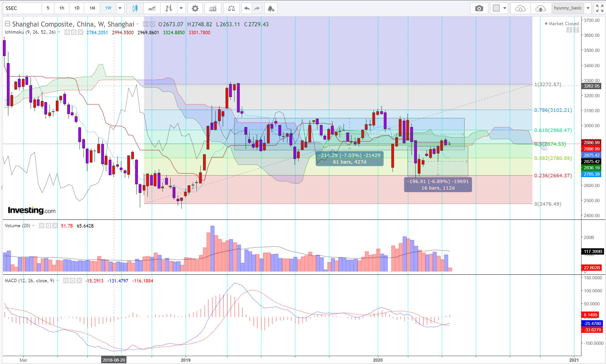Open the indicators icon in toolbar
Screen dimensions: 606x364
(x=213, y=8)
